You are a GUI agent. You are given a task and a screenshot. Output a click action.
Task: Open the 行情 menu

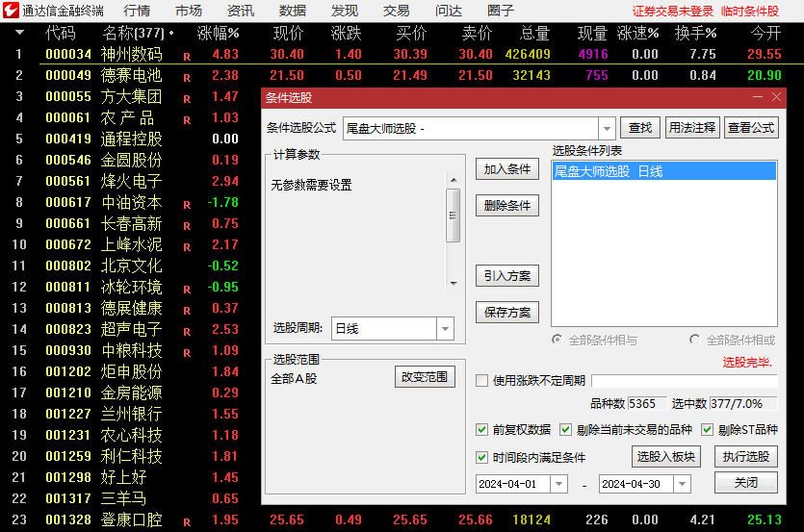pyautogui.click(x=137, y=11)
